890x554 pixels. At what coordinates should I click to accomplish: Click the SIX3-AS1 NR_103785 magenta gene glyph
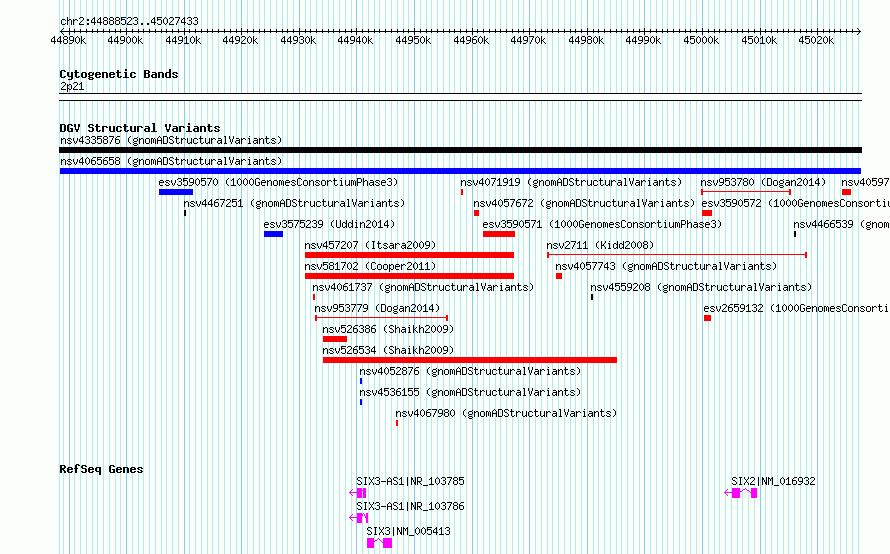point(358,493)
